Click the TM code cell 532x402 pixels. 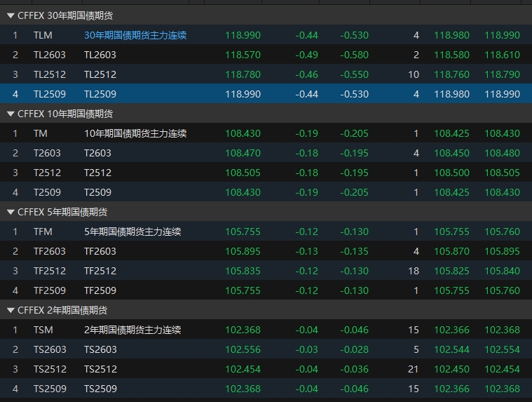[x=41, y=133]
